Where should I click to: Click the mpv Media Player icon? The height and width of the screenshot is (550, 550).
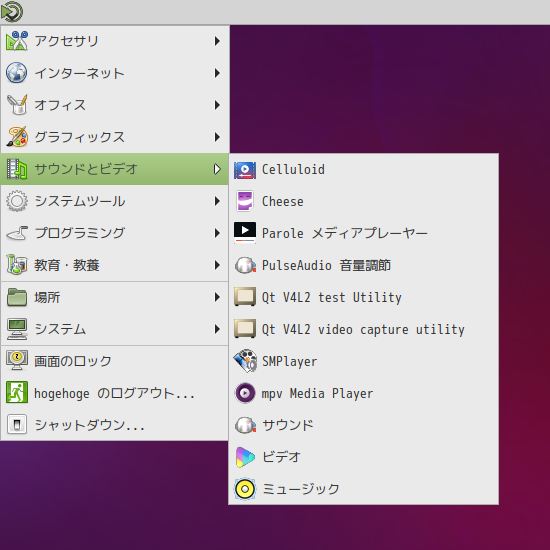[x=245, y=393]
